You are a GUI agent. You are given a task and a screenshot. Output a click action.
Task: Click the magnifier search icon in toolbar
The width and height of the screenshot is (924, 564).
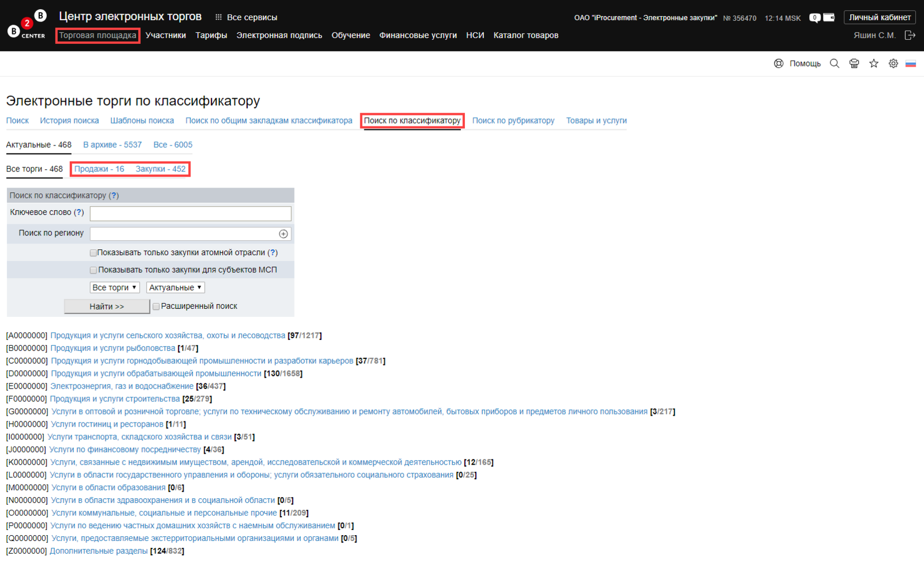pyautogui.click(x=834, y=64)
